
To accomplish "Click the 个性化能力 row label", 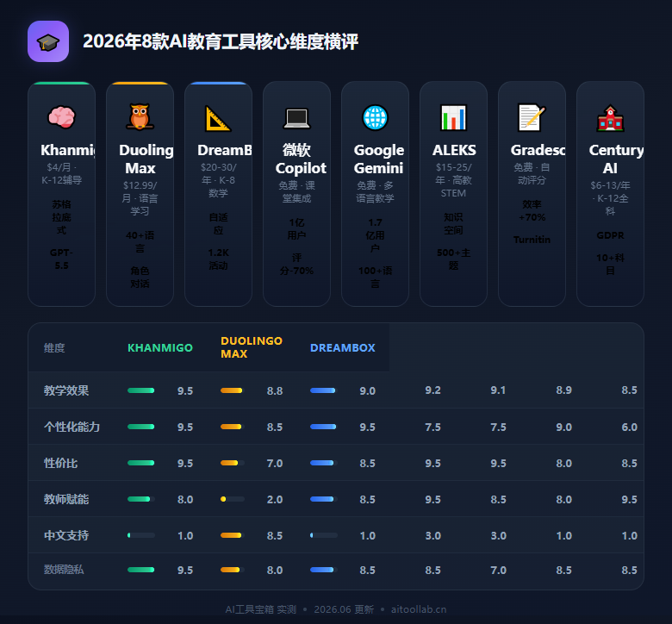I will 72,427.
